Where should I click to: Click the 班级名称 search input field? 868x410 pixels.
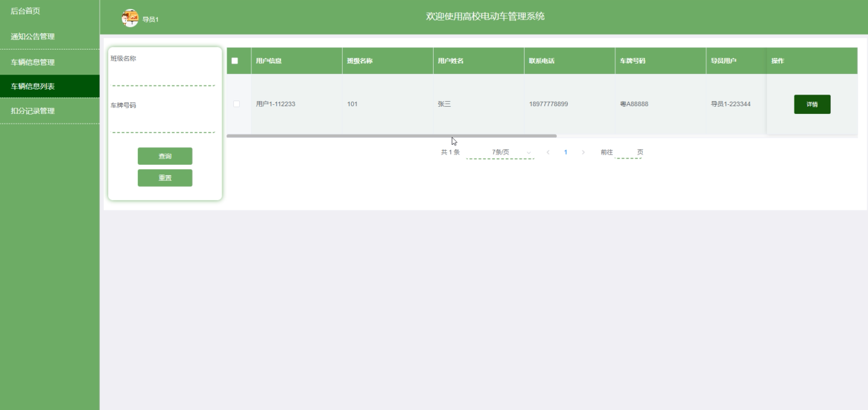164,77
